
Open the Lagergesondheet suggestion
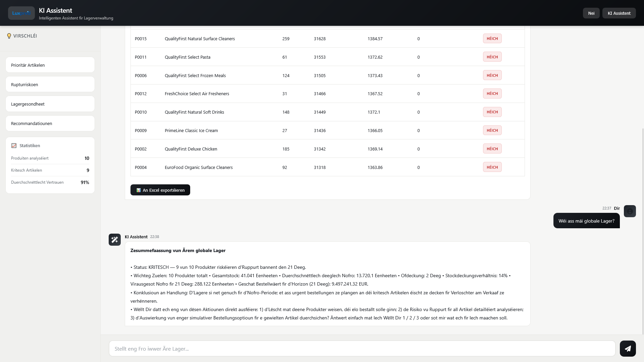pos(50,104)
